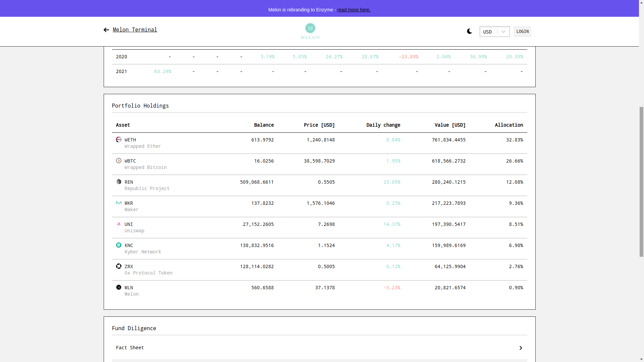Viewport: 644px width, 362px height.
Task: Click the MKR Maker icon
Action: pos(119,203)
